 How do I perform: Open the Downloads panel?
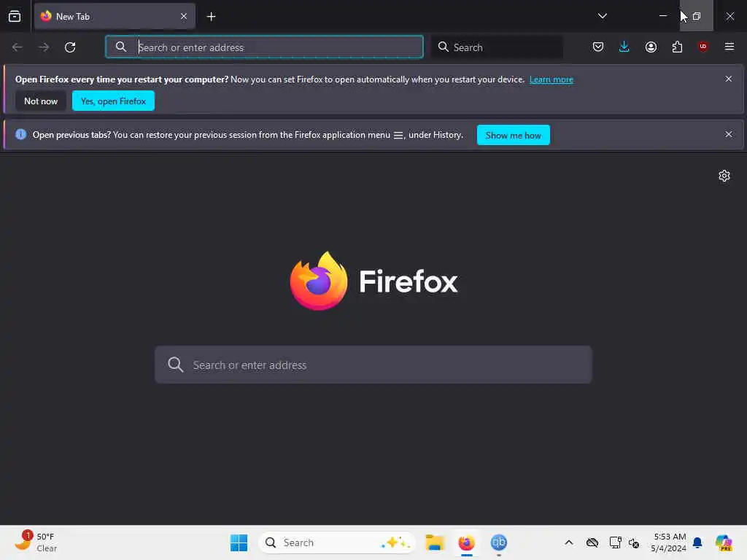coord(624,47)
